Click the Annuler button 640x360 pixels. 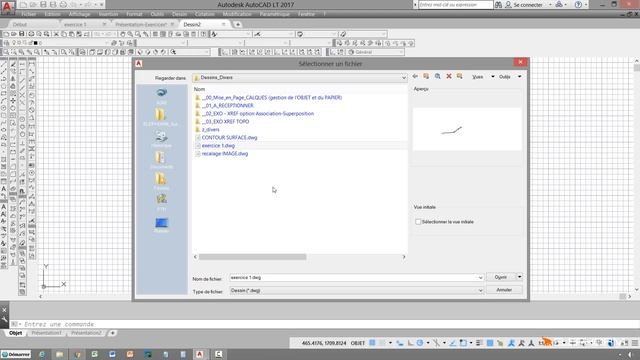pos(504,290)
